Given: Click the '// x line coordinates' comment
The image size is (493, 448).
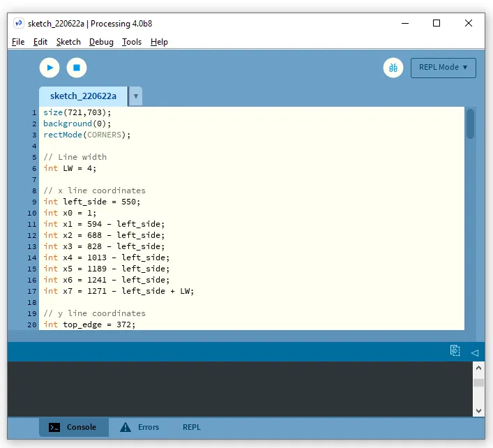Looking at the screenshot, I should click(x=95, y=191).
